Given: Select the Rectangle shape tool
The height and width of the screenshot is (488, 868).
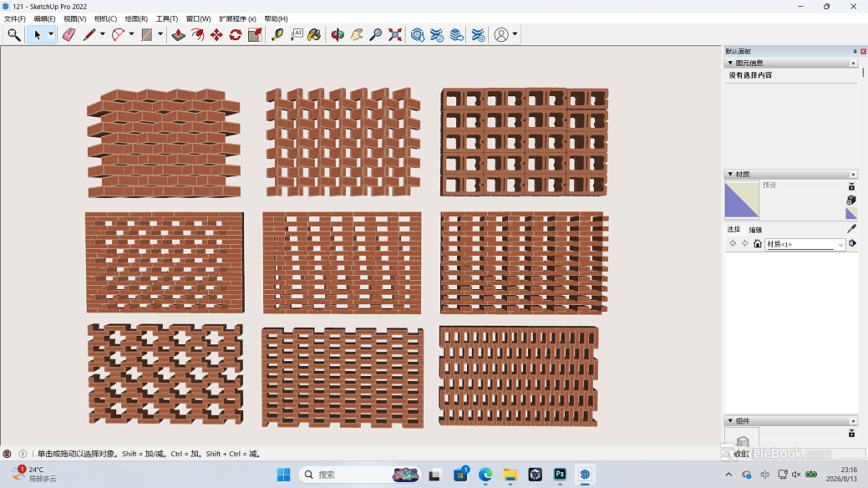Looking at the screenshot, I should point(147,35).
